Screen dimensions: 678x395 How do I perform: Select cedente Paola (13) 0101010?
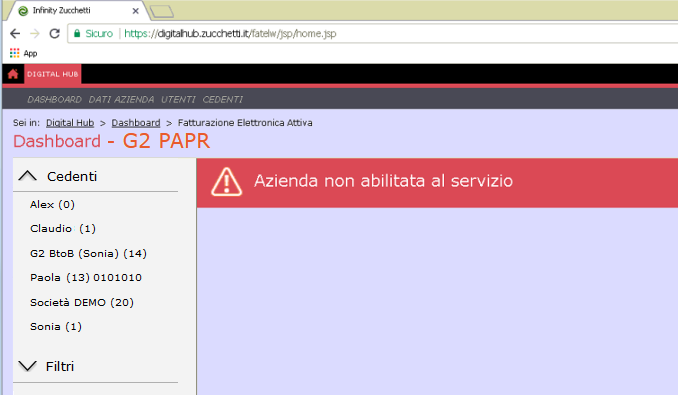(x=86, y=277)
